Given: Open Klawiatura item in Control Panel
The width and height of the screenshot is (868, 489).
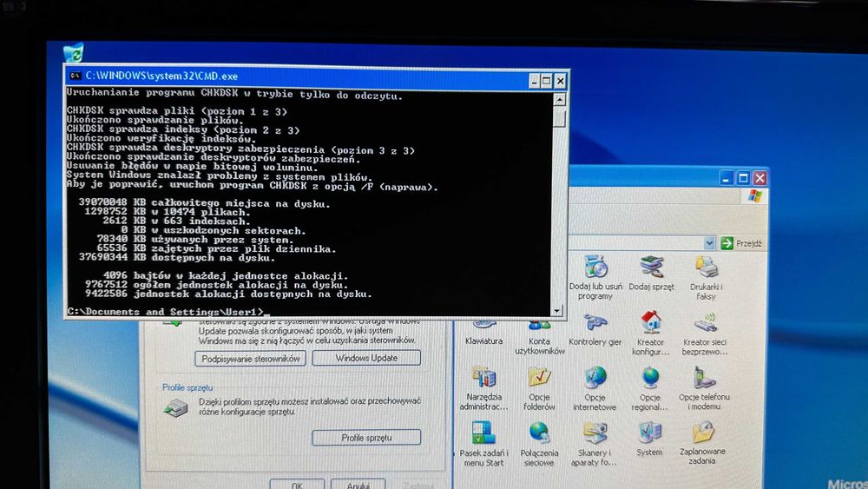Looking at the screenshot, I should pos(483,334).
